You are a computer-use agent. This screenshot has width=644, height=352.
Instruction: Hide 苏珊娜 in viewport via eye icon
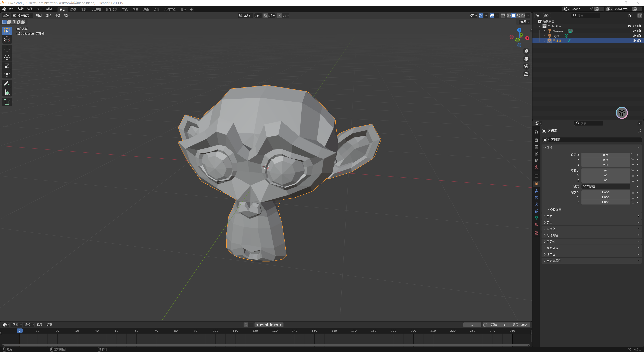(634, 41)
